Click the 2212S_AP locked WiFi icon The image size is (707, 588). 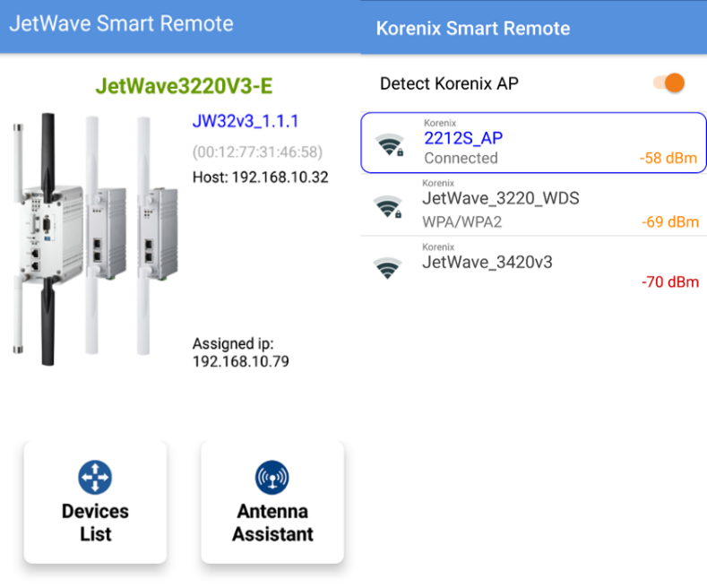390,144
